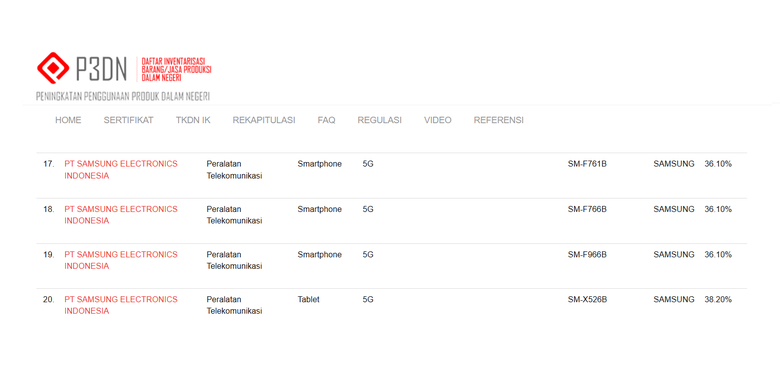This screenshot has width=780, height=390.
Task: Open PT Samsung Electronics link in row 17
Action: (121, 170)
